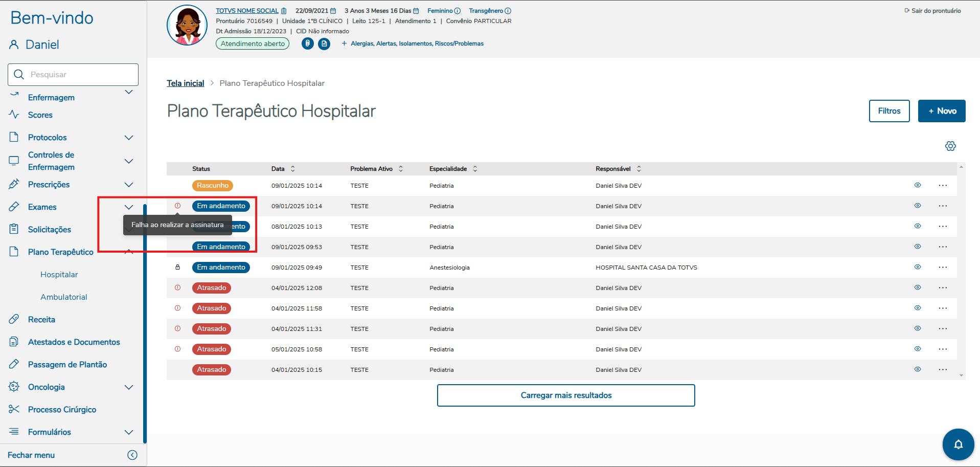Screen dimensions: 980x467
Task: Open table settings gear icon
Action: (950, 146)
